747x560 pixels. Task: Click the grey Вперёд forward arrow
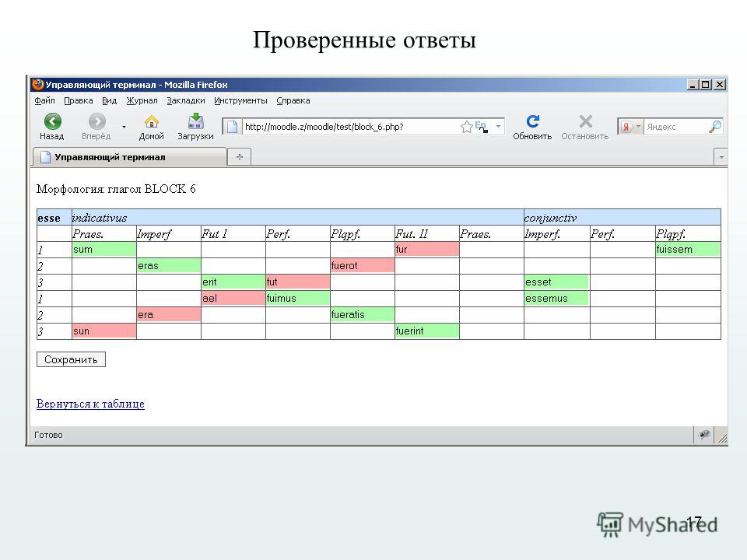pos(97,121)
